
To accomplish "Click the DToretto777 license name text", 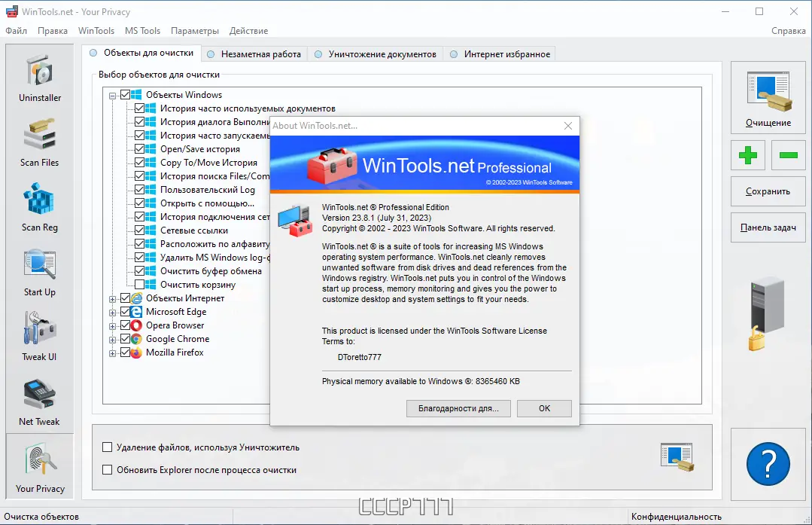I will pyautogui.click(x=360, y=357).
